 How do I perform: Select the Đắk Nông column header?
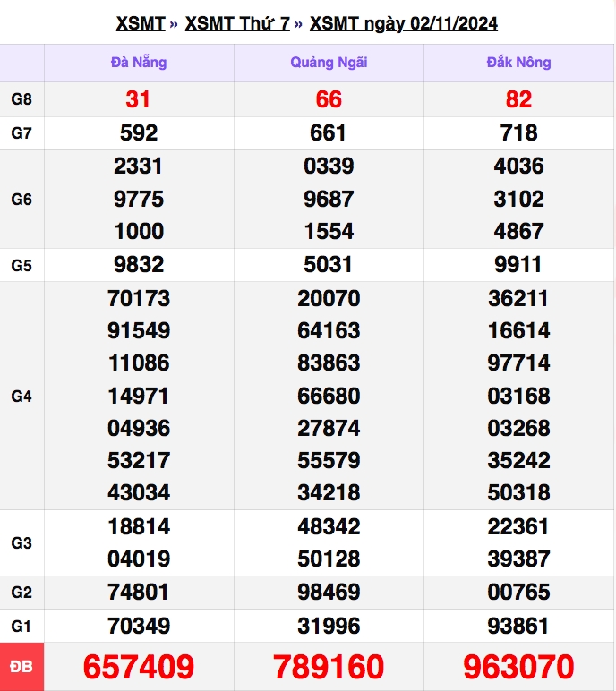[518, 63]
